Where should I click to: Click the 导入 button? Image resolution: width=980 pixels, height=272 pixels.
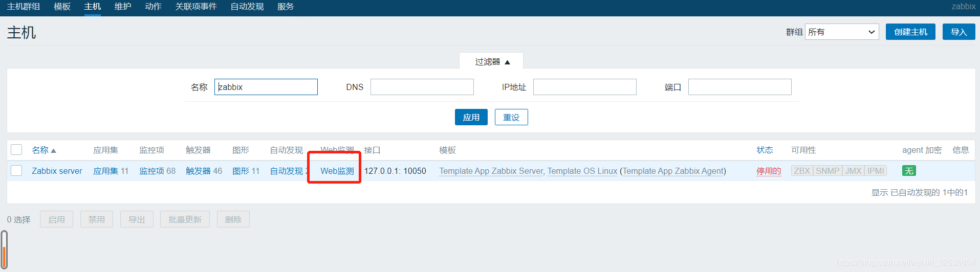click(x=959, y=32)
